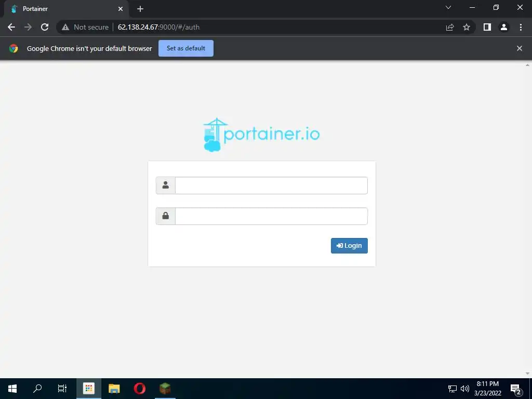
Task: Open the Chrome profile avatar icon
Action: [504, 27]
